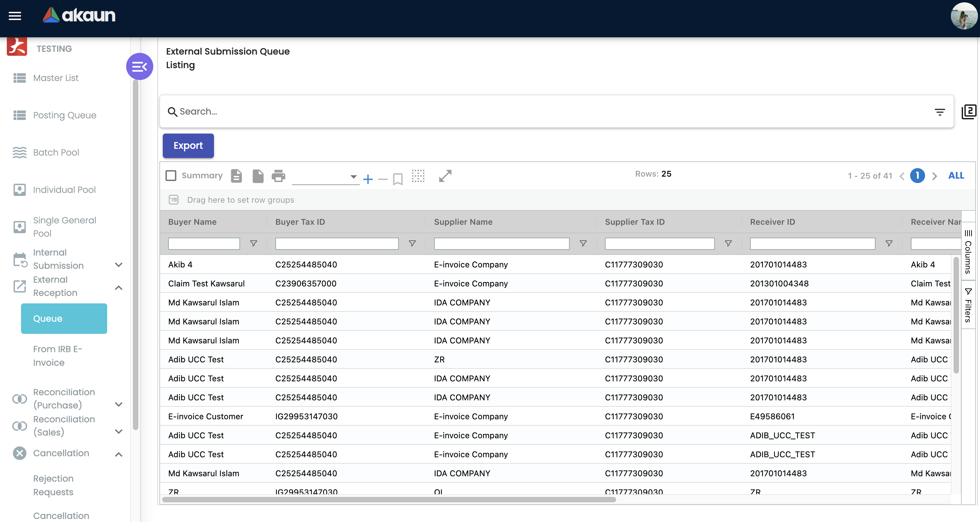The width and height of the screenshot is (980, 522).
Task: Select page 1 pagination button
Action: point(917,176)
